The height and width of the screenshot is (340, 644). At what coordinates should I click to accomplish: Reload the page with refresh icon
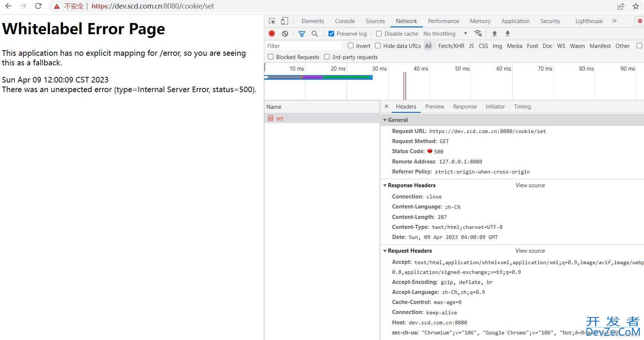pos(38,6)
